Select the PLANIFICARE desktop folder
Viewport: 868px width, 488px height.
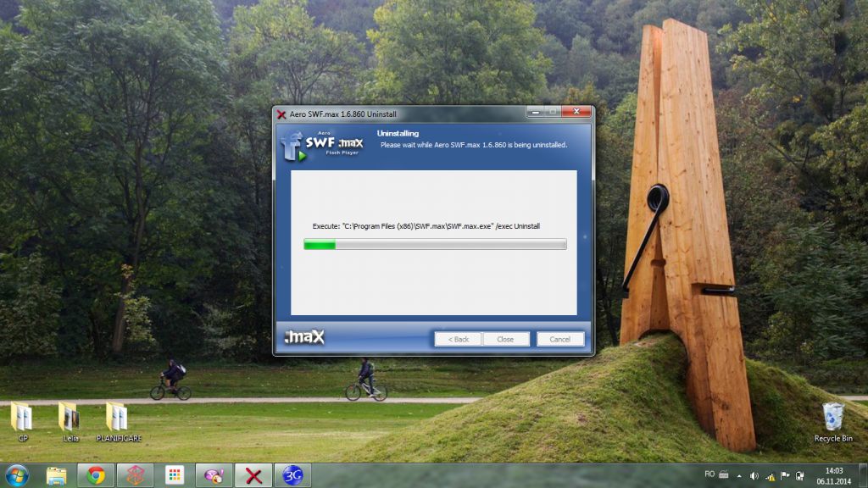(119, 422)
